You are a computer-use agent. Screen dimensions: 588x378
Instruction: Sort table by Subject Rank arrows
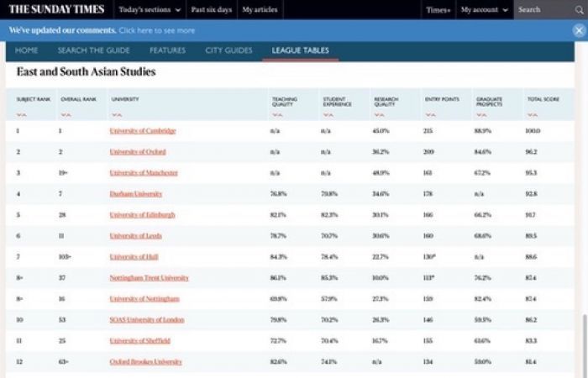[x=22, y=114]
